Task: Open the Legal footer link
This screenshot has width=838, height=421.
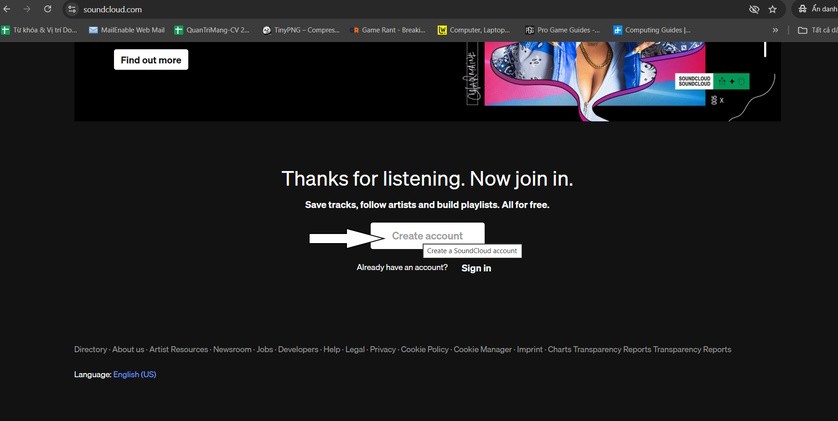Action: coord(355,349)
